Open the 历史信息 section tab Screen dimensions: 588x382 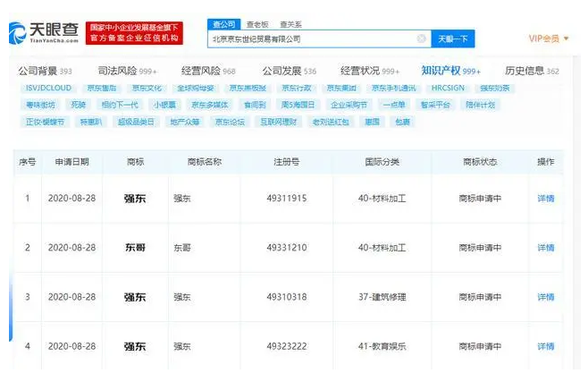point(532,71)
